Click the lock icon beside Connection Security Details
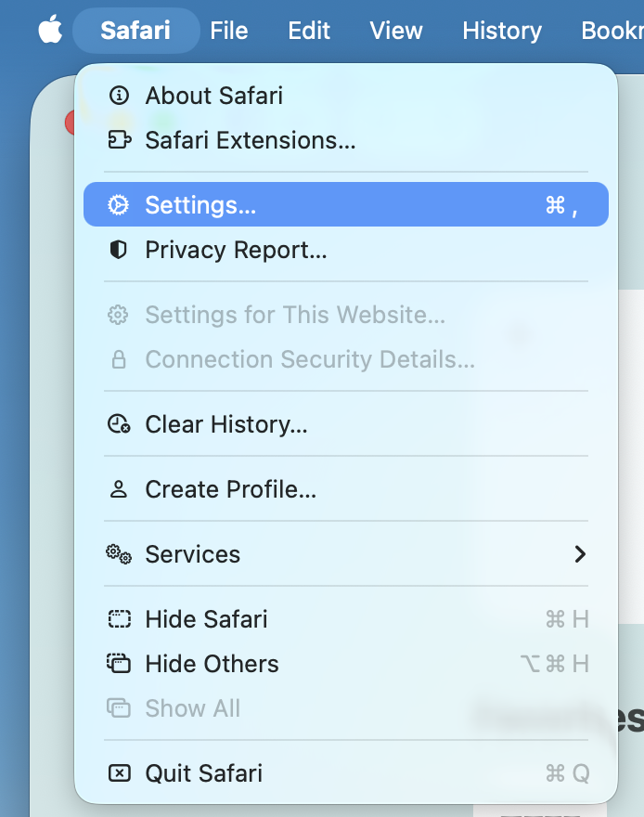This screenshot has height=817, width=644. [x=118, y=359]
